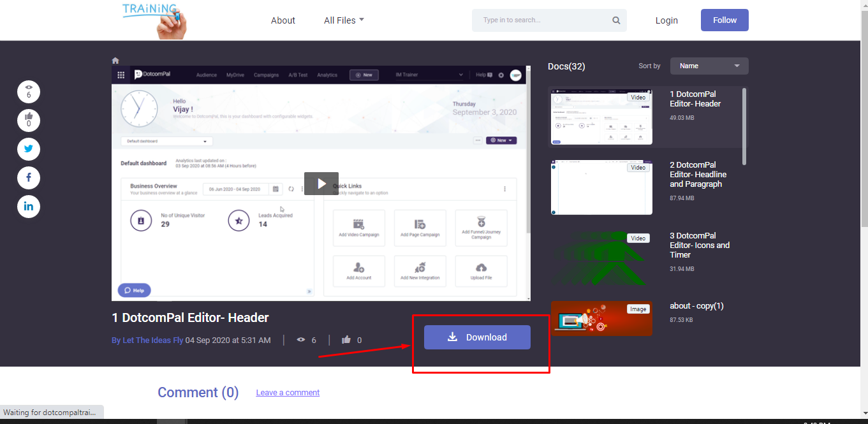Click the '49.03 MB' file size
Screen dimensions: 868x424
click(x=682, y=118)
